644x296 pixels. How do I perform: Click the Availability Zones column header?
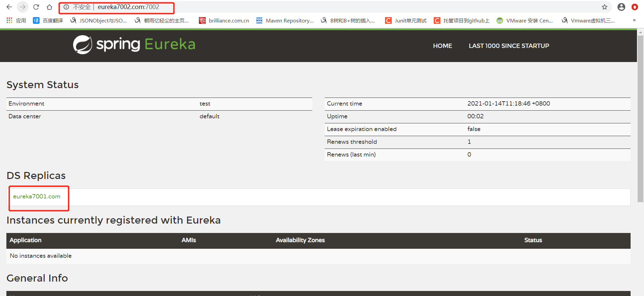click(300, 240)
